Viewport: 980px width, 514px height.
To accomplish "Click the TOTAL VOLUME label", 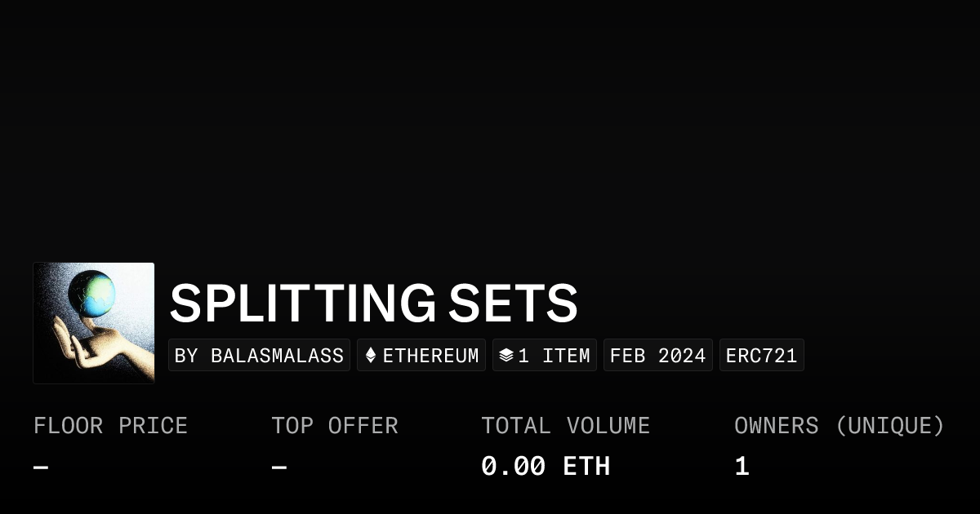I will click(565, 426).
